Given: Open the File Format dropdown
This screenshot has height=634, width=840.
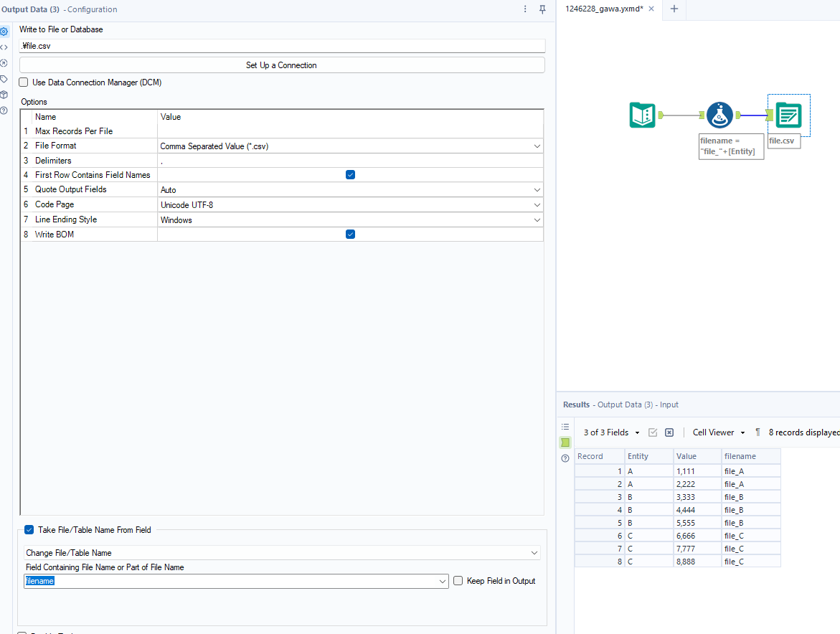Looking at the screenshot, I should (x=537, y=146).
